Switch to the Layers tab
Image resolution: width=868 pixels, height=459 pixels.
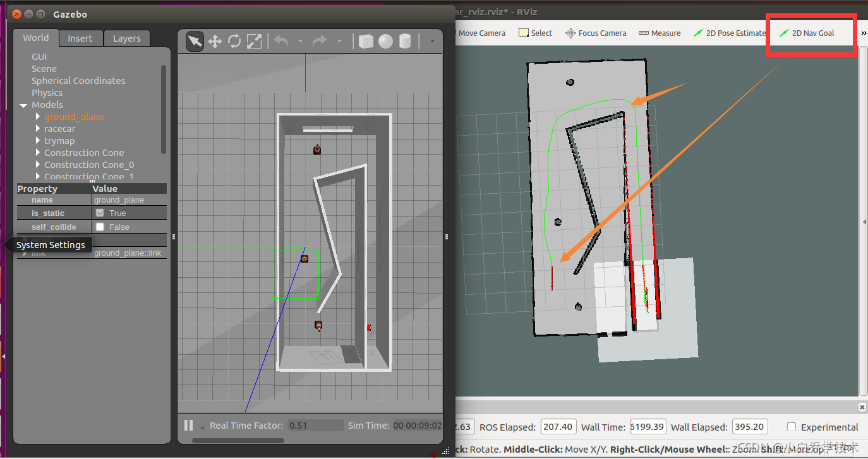pos(127,39)
